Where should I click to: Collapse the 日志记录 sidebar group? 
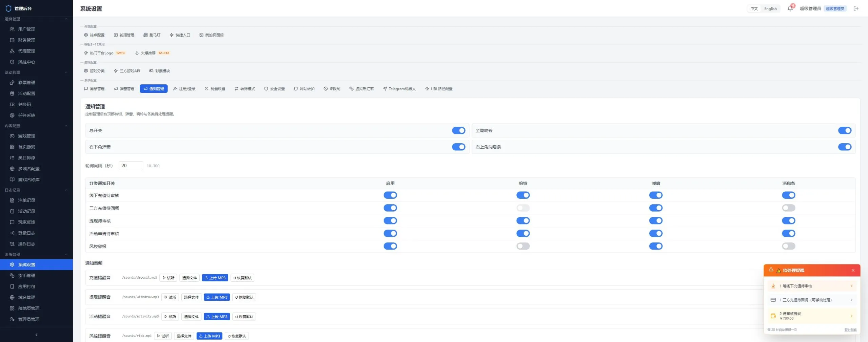coord(36,190)
